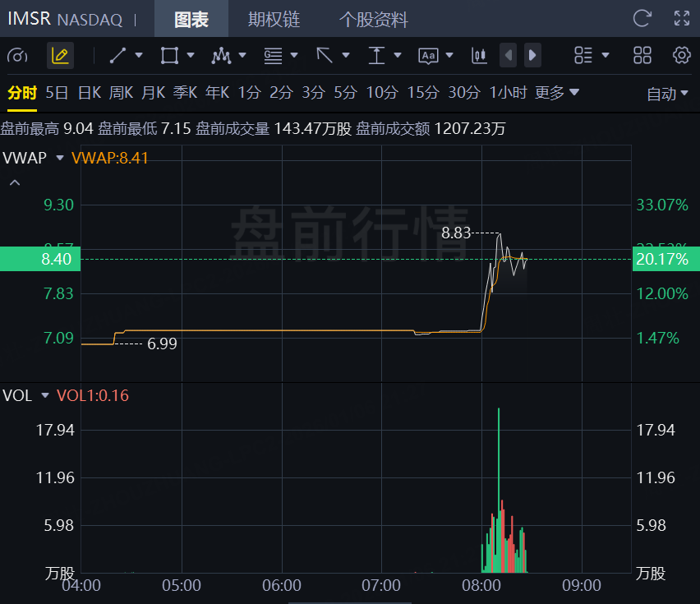Select the text annotation Aa tool

tap(428, 56)
